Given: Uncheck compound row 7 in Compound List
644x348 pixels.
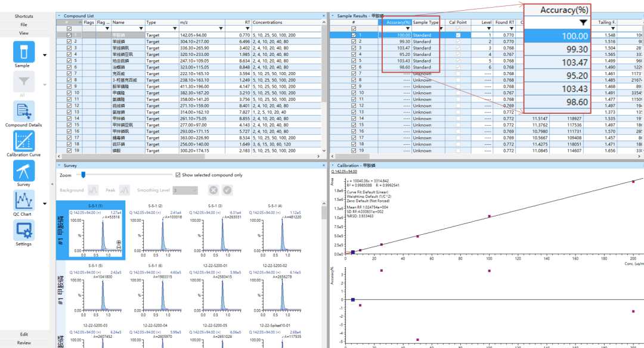Looking at the screenshot, I should [x=69, y=73].
